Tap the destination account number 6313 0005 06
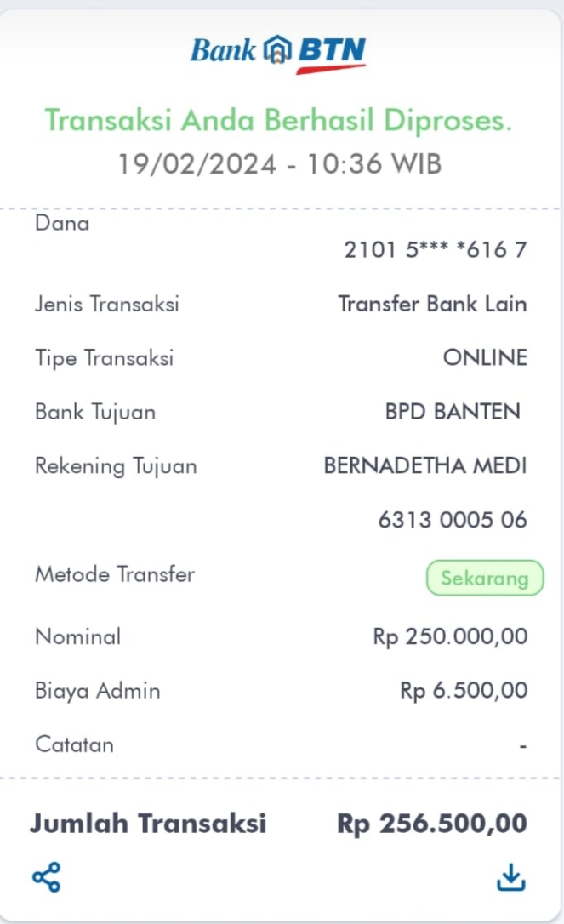The image size is (564, 924). coord(453,520)
